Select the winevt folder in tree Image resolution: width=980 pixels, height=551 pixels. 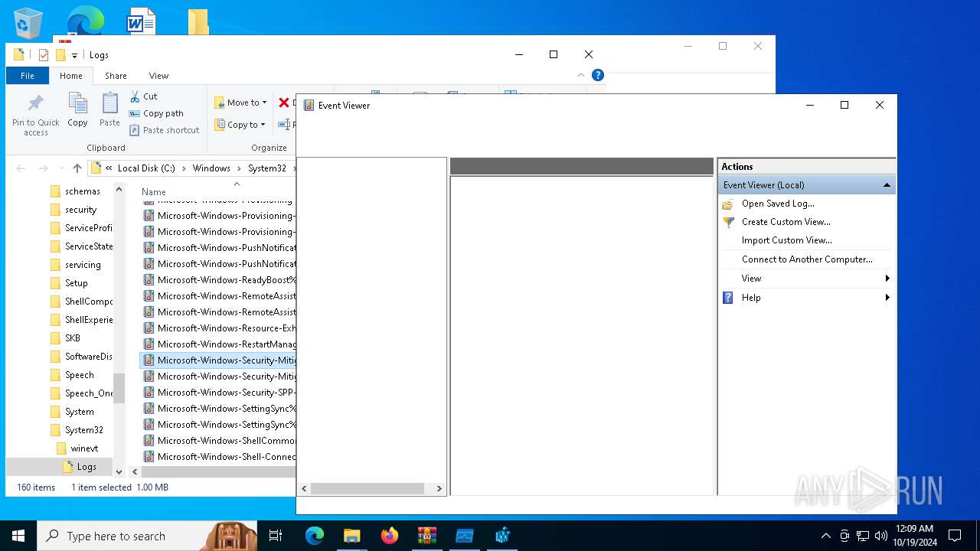point(77,448)
